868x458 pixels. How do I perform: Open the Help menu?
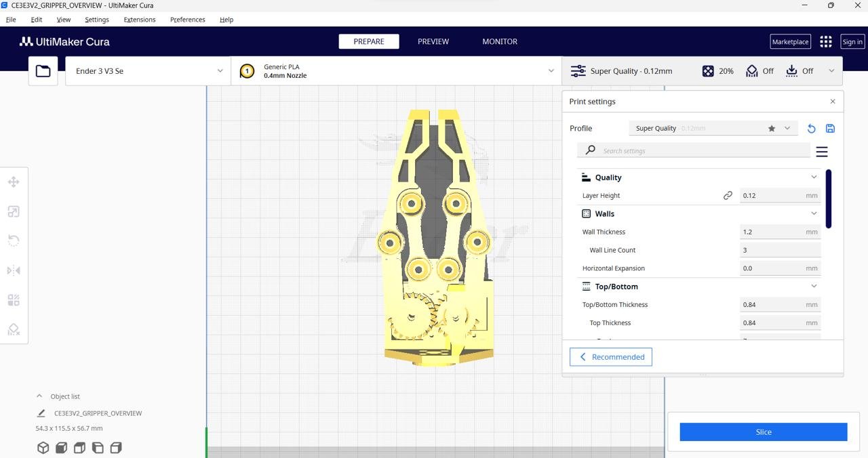pos(226,20)
